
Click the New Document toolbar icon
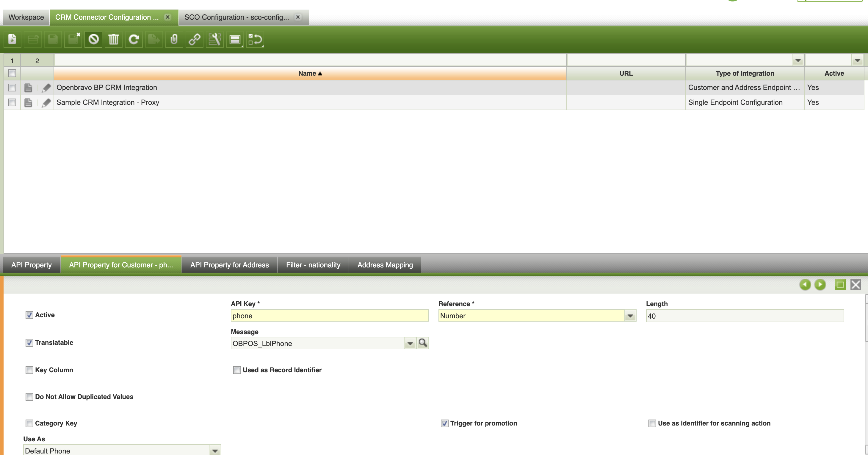12,40
